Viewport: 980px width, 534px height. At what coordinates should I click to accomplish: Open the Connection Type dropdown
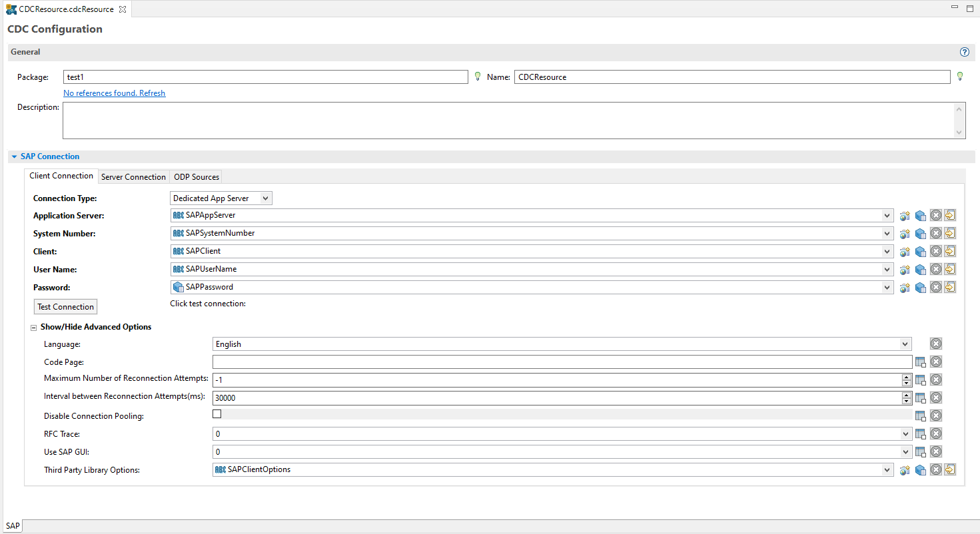[x=266, y=198]
